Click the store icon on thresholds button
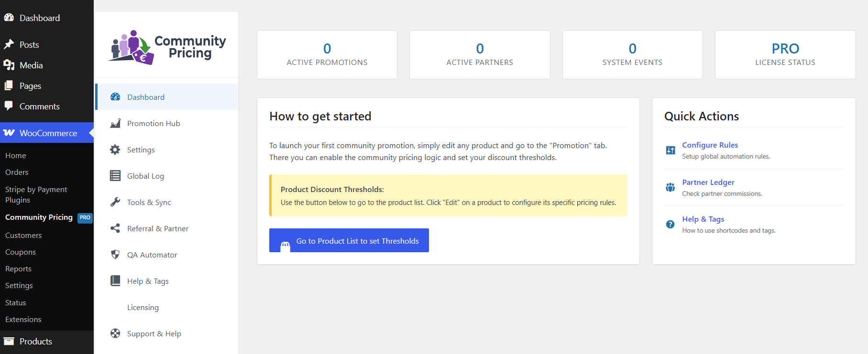 point(286,246)
